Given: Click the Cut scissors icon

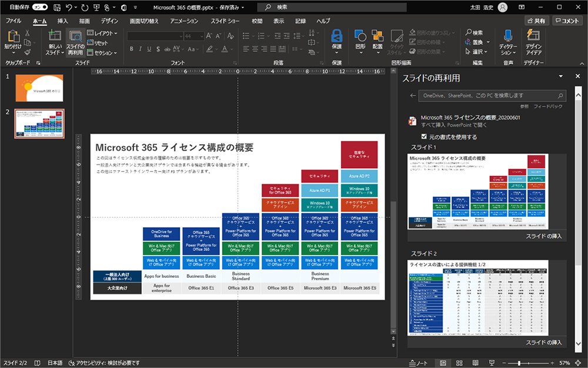Looking at the screenshot, I should pyautogui.click(x=28, y=33).
